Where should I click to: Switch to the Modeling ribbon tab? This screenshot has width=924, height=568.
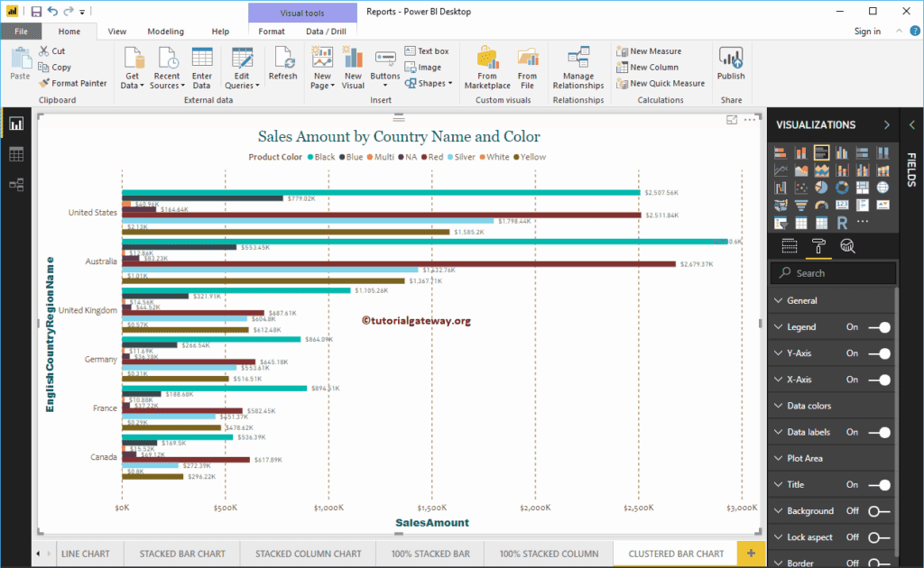165,30
